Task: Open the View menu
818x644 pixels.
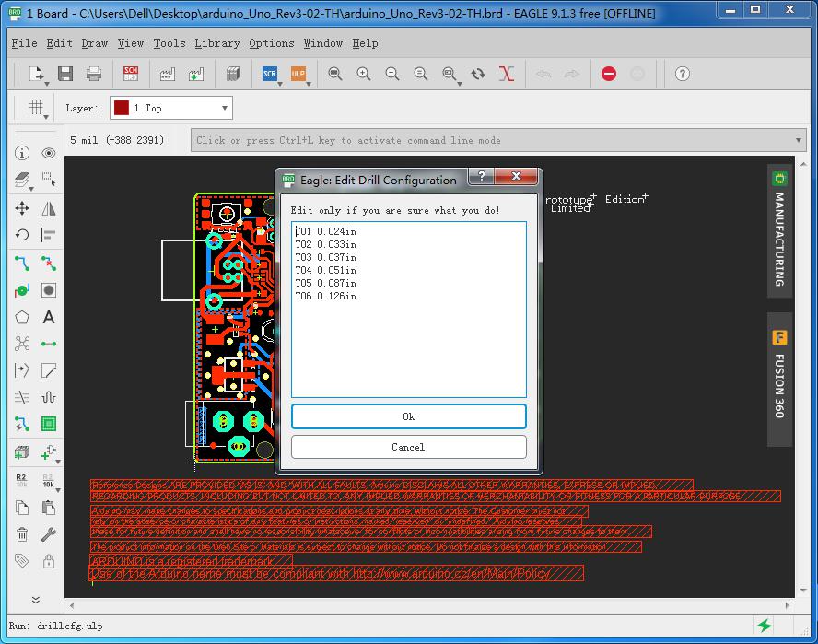Action: coord(131,43)
